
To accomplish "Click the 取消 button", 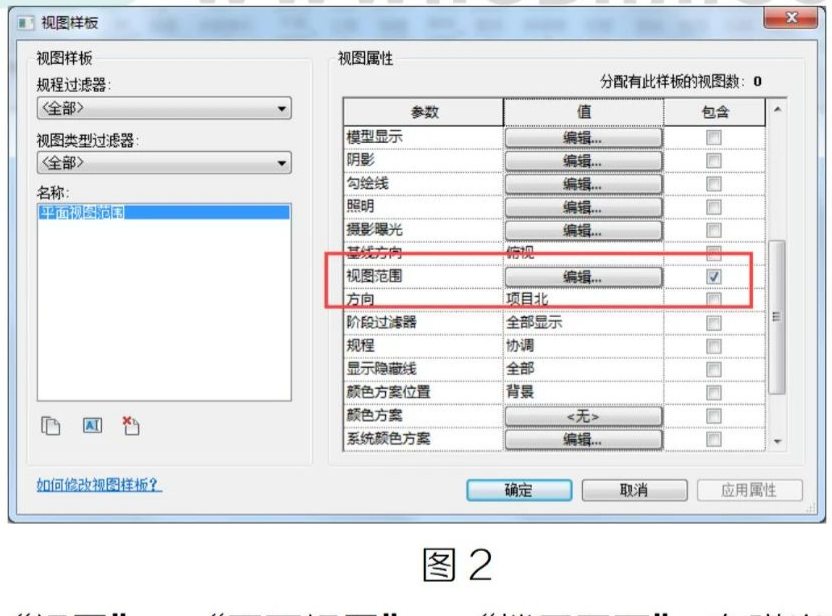I will click(634, 490).
